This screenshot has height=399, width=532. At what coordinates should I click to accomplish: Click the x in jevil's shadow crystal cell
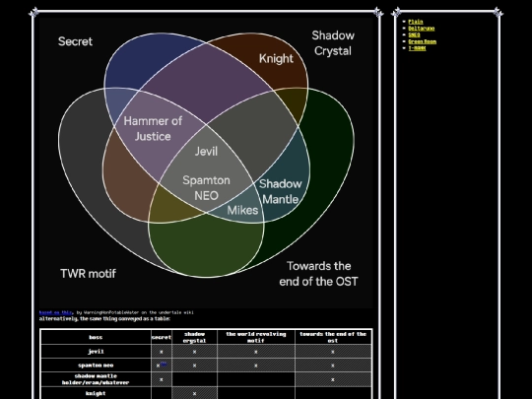point(194,352)
